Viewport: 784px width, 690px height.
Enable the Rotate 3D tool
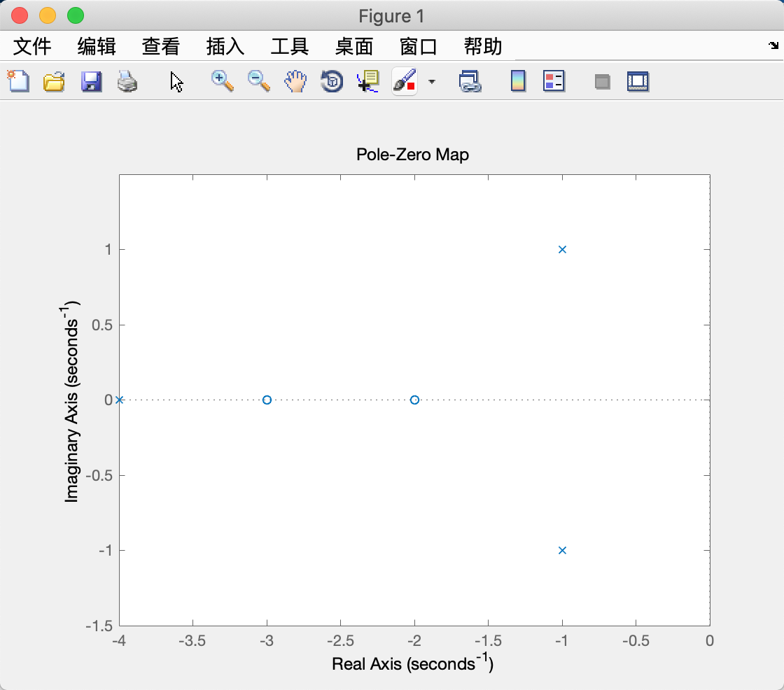(x=330, y=81)
